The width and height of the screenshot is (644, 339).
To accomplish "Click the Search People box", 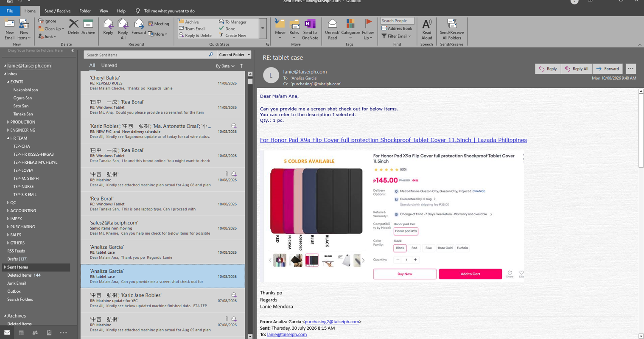I will [x=397, y=21].
